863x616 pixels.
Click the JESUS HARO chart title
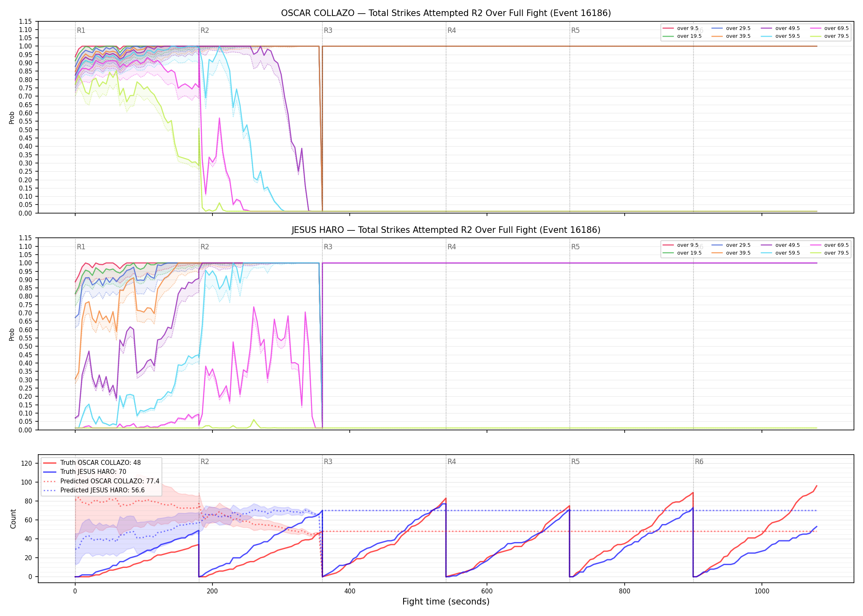446,230
